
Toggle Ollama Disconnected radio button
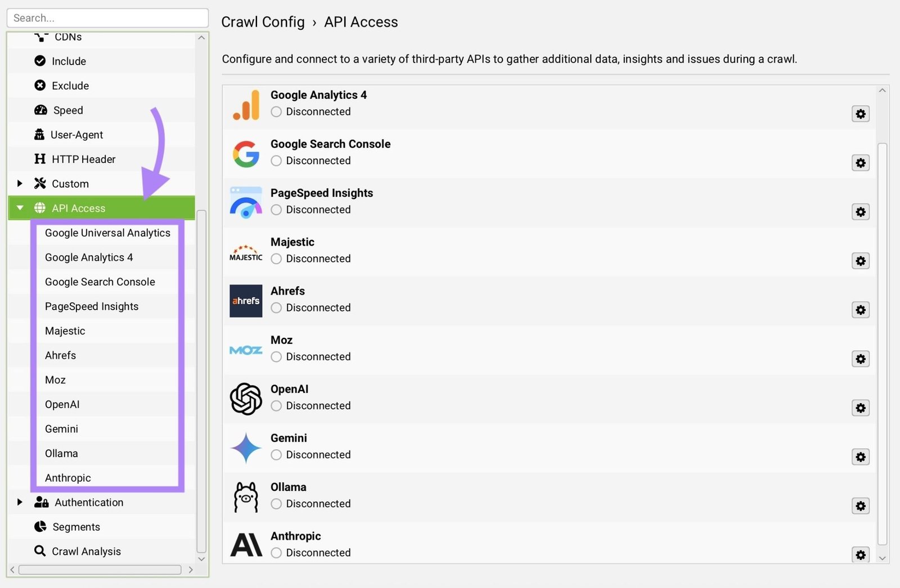276,504
